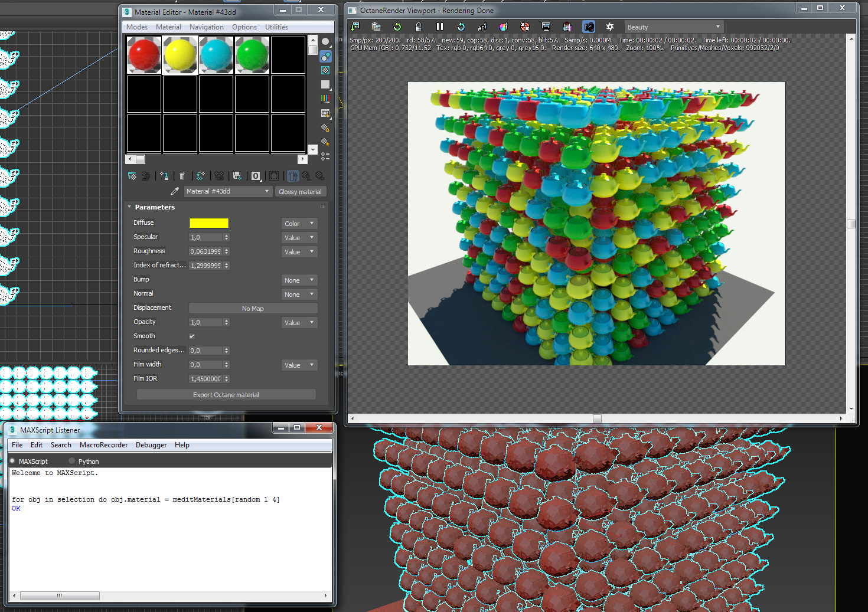Click the Make Unique icon
The image size is (868, 612).
[219, 176]
